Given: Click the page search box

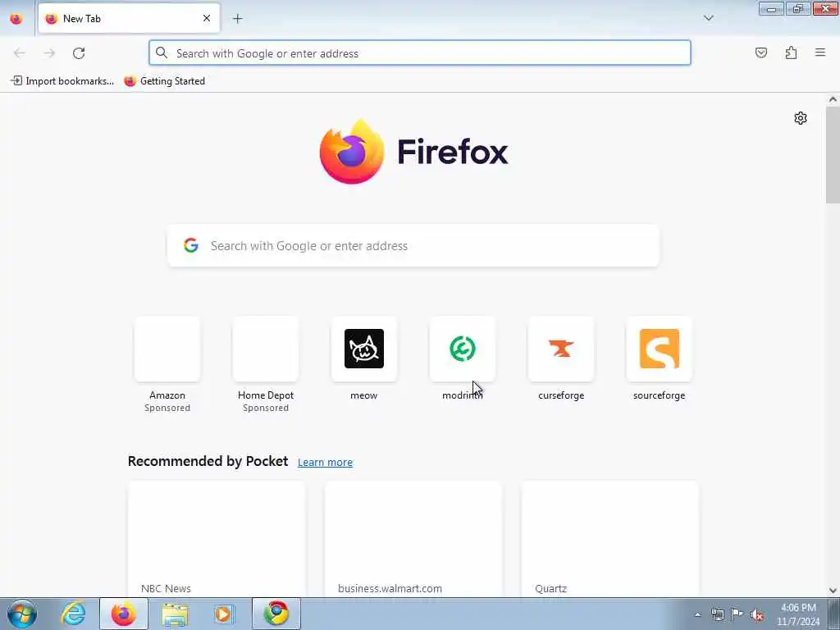Looking at the screenshot, I should tap(413, 246).
